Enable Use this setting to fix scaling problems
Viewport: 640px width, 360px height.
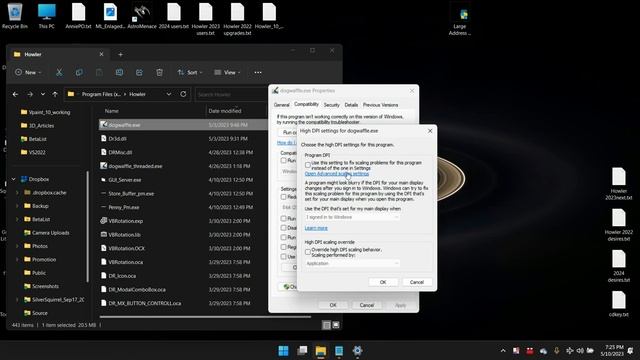click(x=308, y=165)
